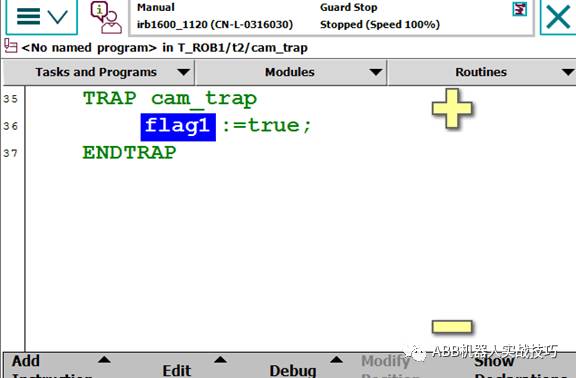Viewport: 576px width, 378px height.
Task: Open the operator window info icon
Action: coord(106,17)
